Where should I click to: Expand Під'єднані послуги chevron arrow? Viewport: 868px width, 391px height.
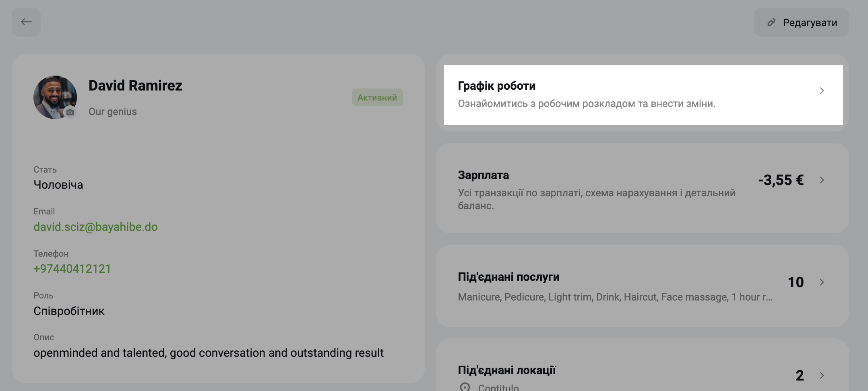click(x=822, y=282)
